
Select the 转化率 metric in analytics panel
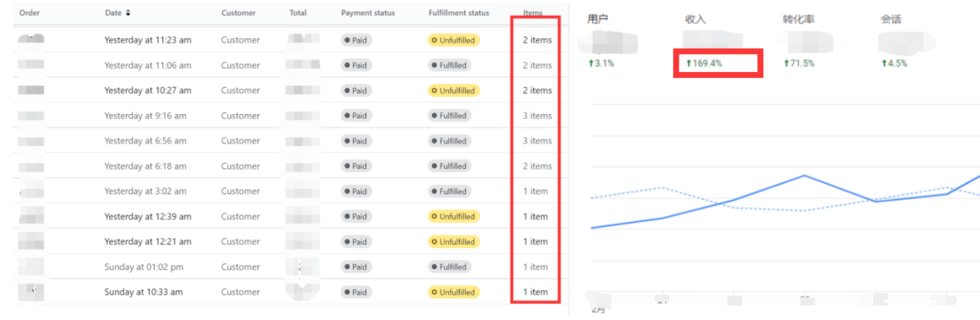click(799, 19)
